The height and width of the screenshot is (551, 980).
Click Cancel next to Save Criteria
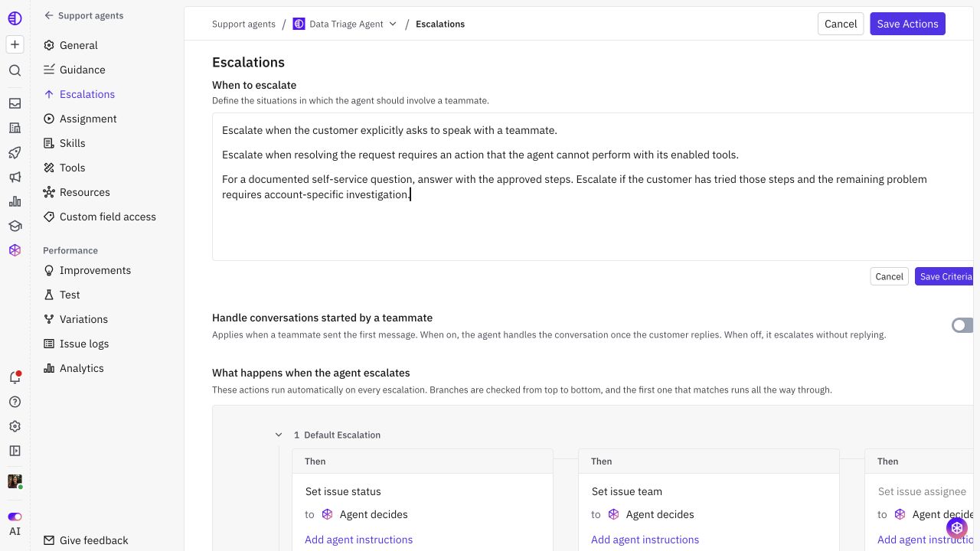889,276
